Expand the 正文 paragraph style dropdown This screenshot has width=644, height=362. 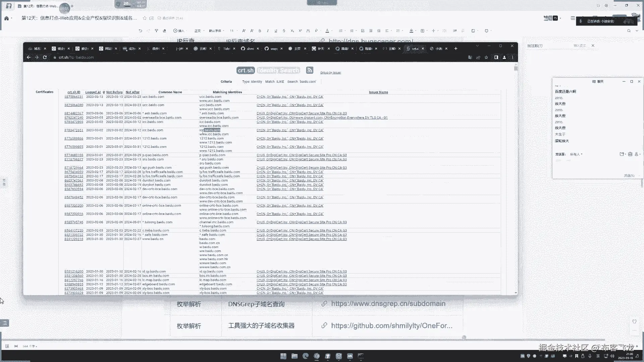199,31
